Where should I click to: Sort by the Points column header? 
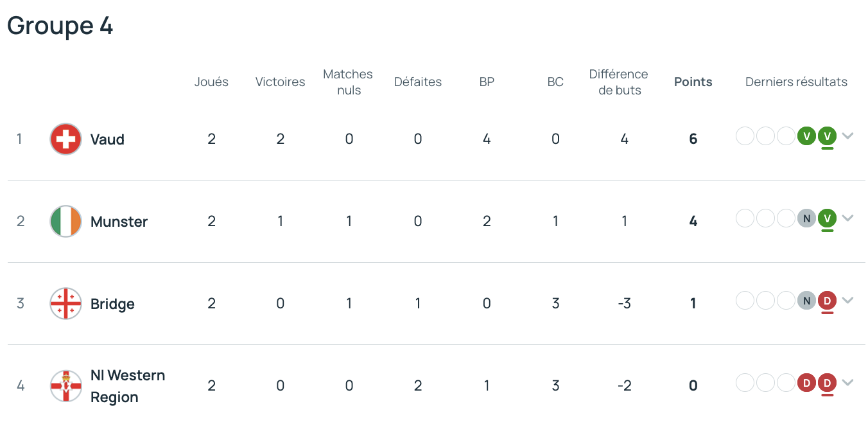tap(693, 82)
